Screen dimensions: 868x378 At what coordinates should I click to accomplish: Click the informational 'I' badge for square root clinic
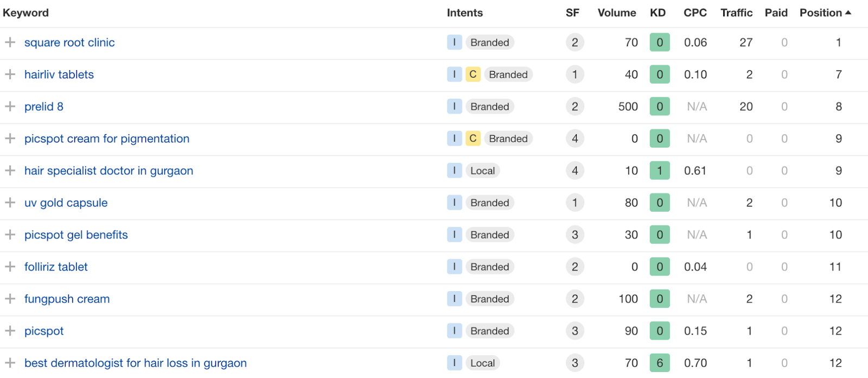[454, 42]
